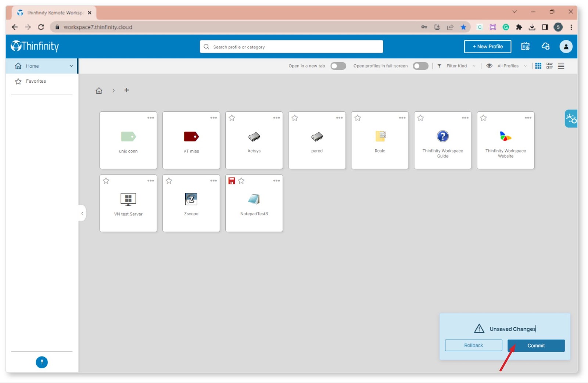Screen dimensions: 588x383
Task: Click the blue pin button in sidebar
Action: coord(42,362)
